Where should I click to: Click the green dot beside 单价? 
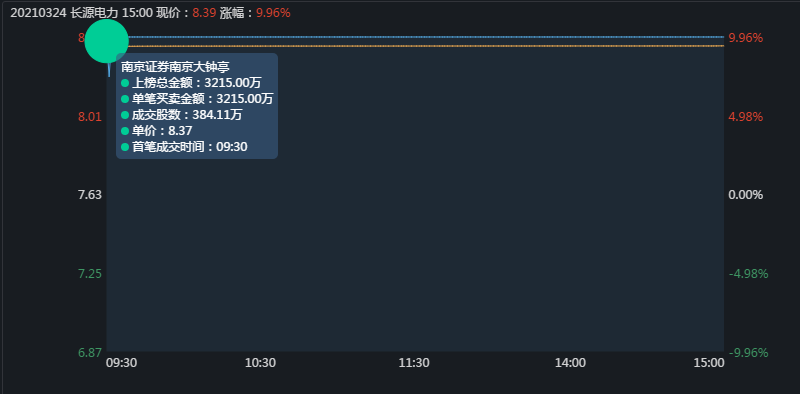pyautogui.click(x=125, y=131)
